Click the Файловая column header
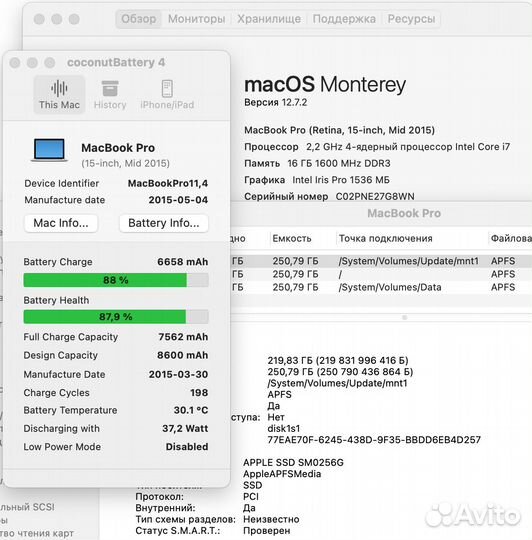The image size is (532, 540). (511, 238)
